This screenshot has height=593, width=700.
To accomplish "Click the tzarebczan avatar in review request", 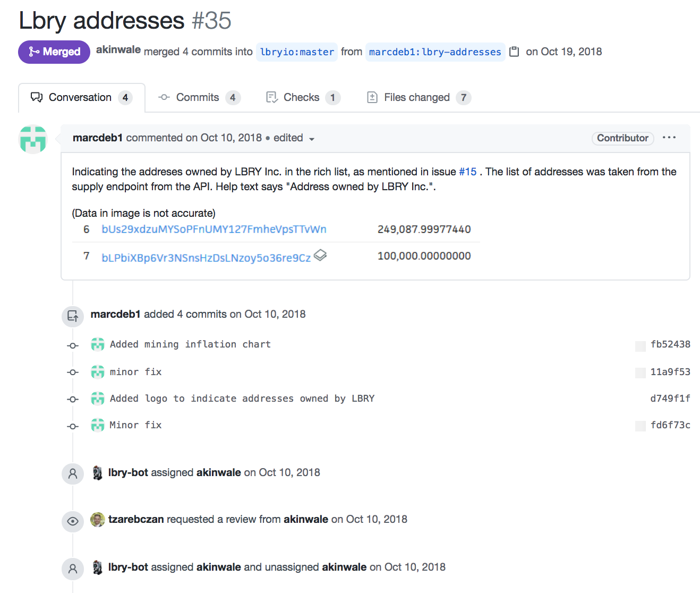I will [x=98, y=519].
